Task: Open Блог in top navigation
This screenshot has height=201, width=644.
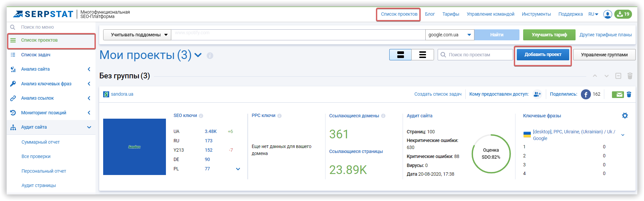Action: [430, 14]
